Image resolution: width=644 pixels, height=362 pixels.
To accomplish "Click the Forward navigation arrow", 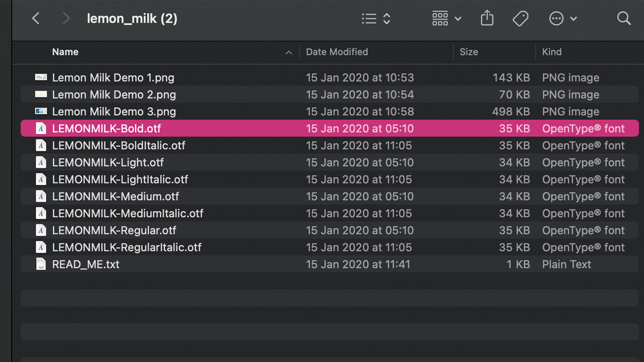I will click(x=65, y=18).
